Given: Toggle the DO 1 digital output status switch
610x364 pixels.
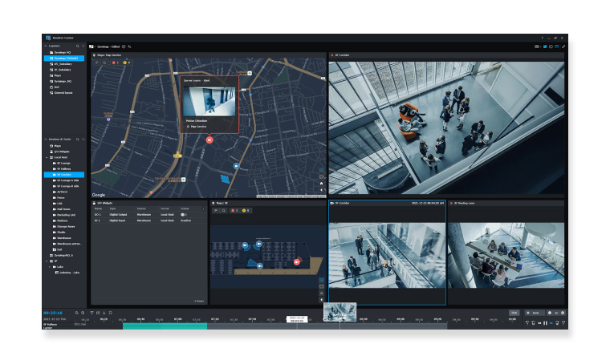Looking at the screenshot, I should point(184,214).
